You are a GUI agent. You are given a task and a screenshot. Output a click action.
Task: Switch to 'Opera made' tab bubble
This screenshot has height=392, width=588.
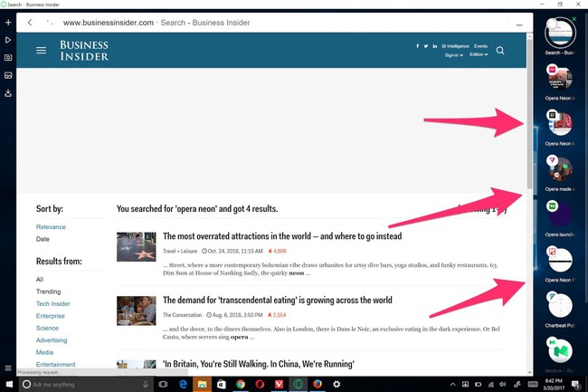pyautogui.click(x=560, y=168)
